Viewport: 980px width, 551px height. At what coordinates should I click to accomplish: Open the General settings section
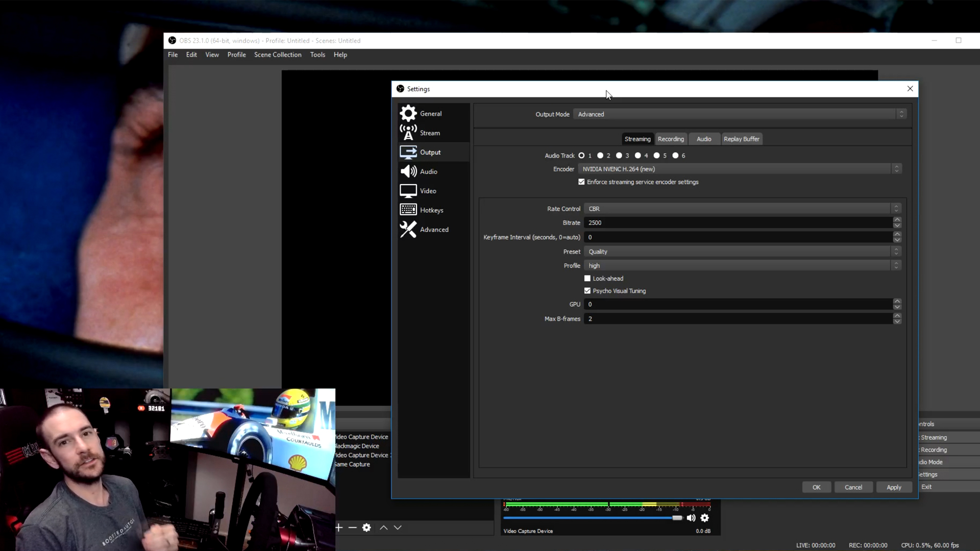433,113
